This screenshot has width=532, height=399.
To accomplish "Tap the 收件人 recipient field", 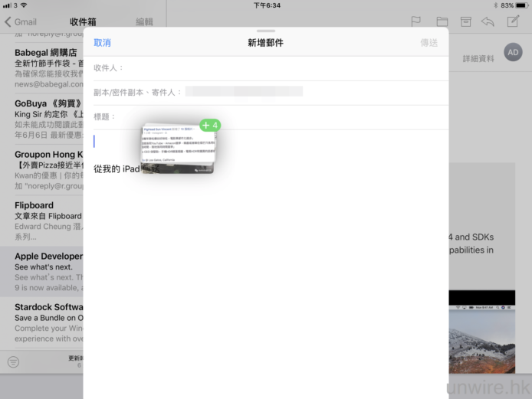I will pyautogui.click(x=268, y=68).
